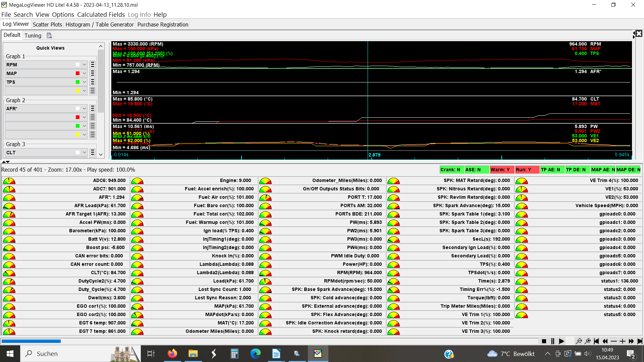Open the new tab icon beside Tuning
This screenshot has height=362, width=644.
pos(49,36)
